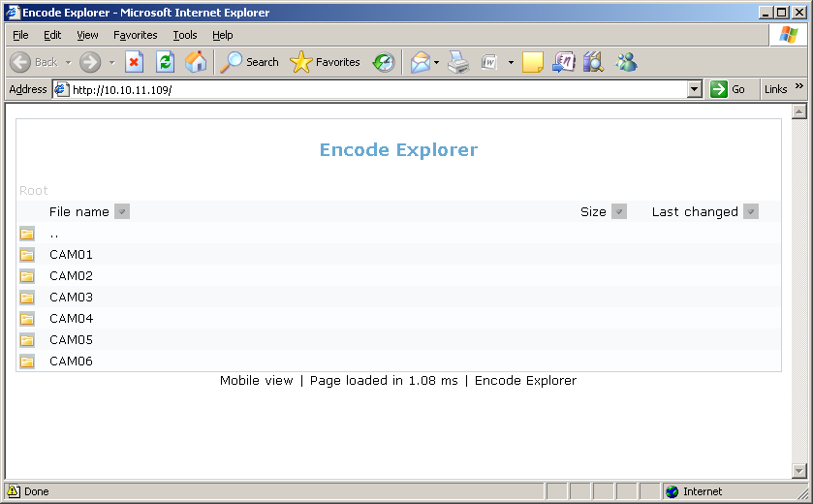Image resolution: width=813 pixels, height=504 pixels.
Task: Open the Back button history dropdown arrow
Action: 68,62
